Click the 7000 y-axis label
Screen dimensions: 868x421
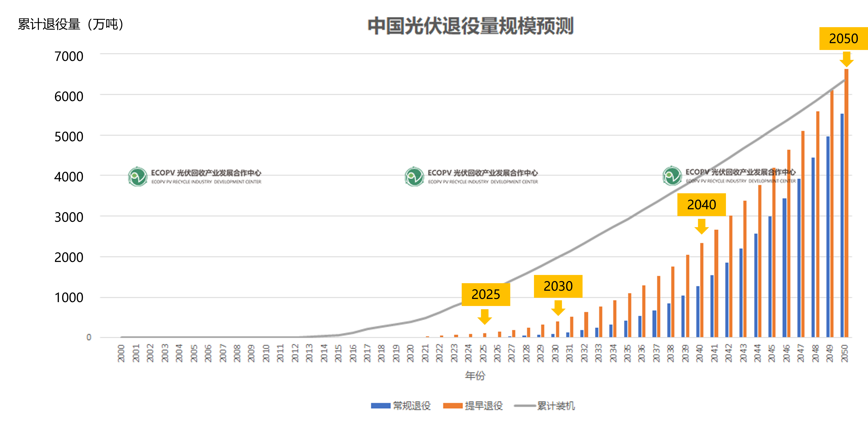tap(69, 56)
